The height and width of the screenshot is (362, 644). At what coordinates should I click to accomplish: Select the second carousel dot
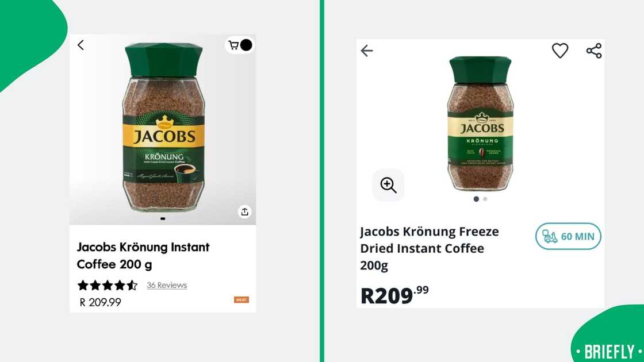pos(485,198)
